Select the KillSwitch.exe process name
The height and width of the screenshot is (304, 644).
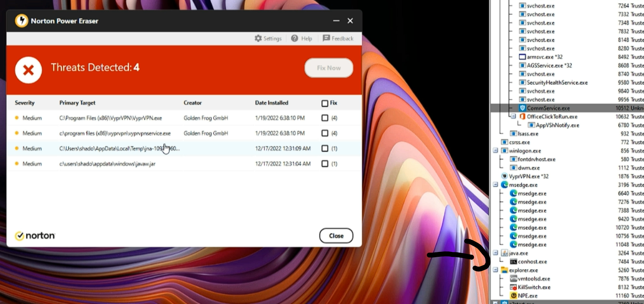pyautogui.click(x=534, y=287)
